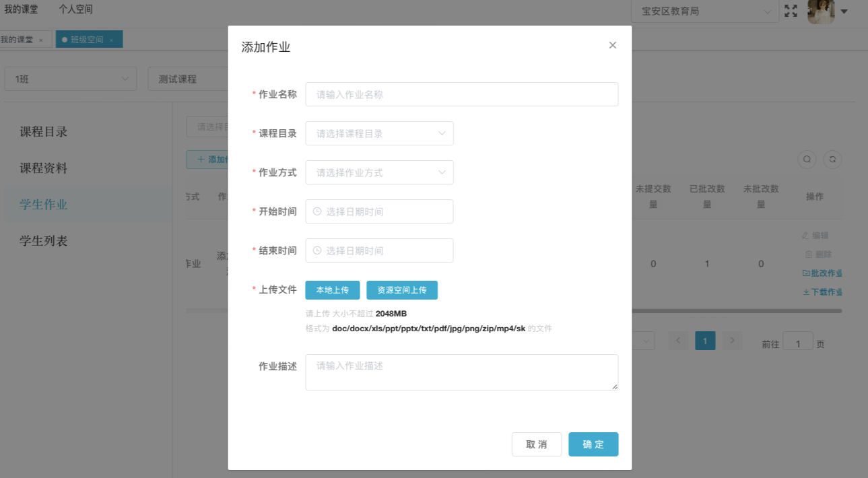Click the circular refresh icon
868x478 pixels.
click(833, 160)
